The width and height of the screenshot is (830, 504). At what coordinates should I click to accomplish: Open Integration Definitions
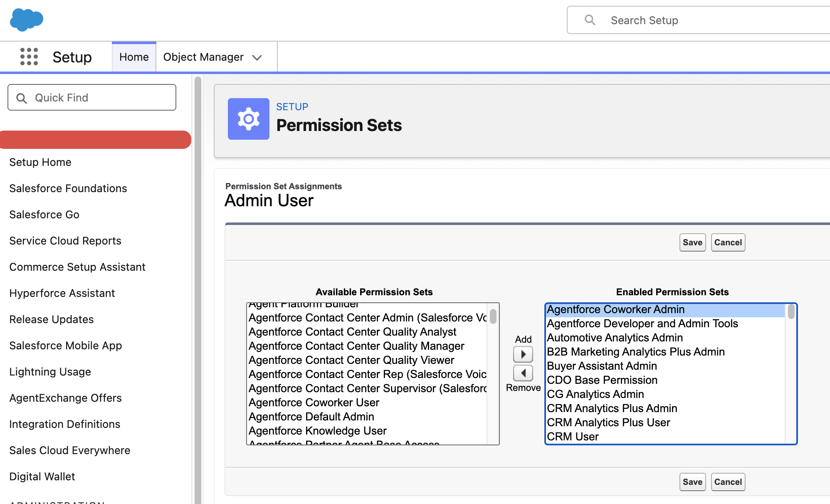65,424
